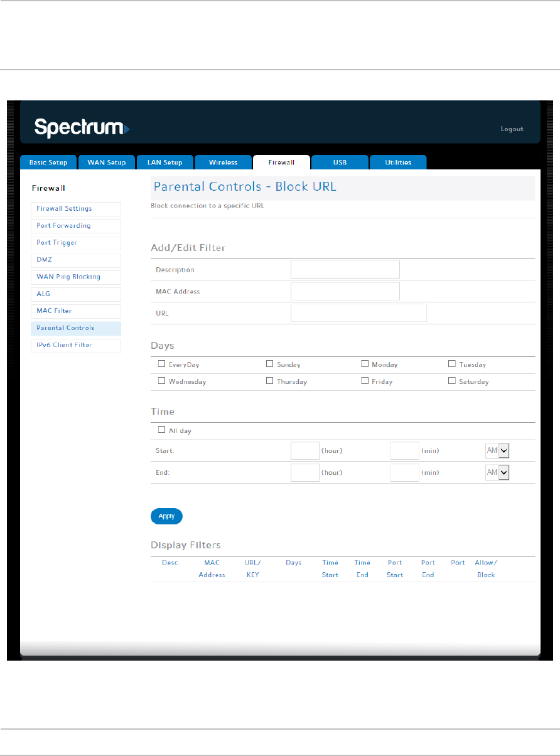Click the MAC Address input field
The image size is (560, 756).
[345, 291]
